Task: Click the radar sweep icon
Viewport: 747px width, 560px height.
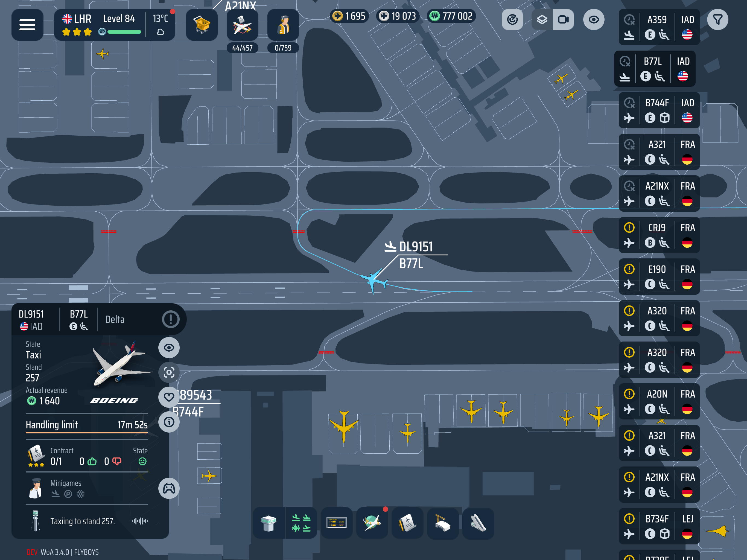Action: pos(512,20)
